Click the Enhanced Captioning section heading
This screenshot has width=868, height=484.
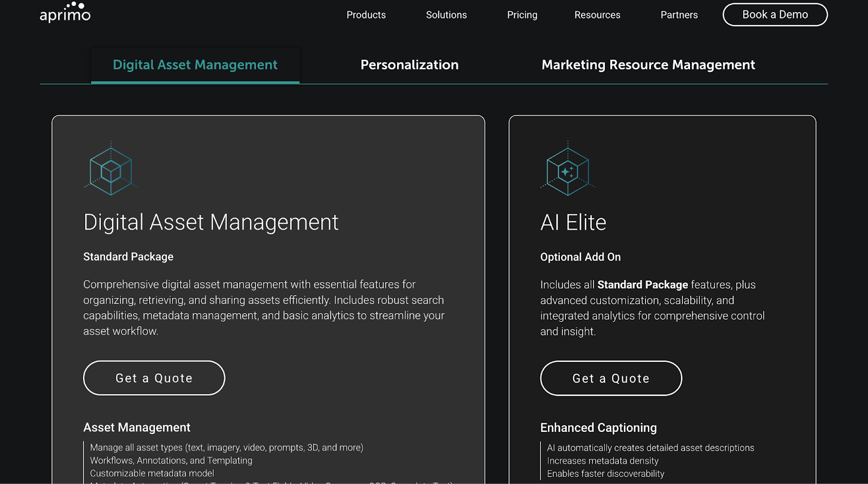click(x=598, y=428)
